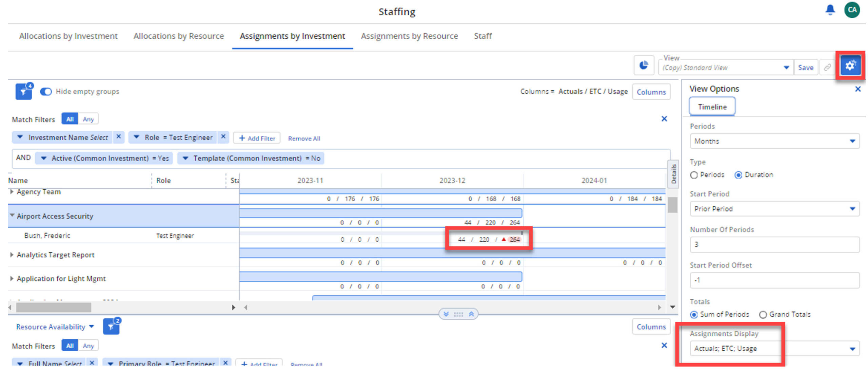The width and height of the screenshot is (868, 373).
Task: Open the Resource Availability dropdown
Action: point(55,327)
